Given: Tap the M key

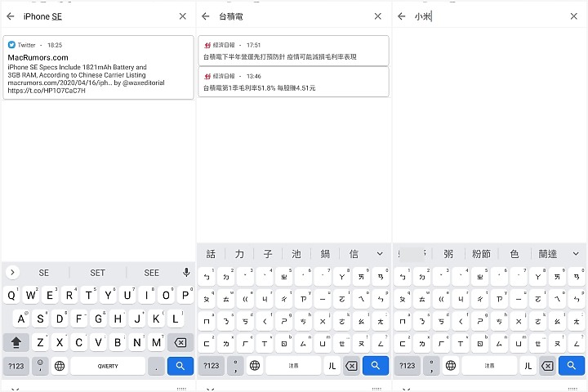Looking at the screenshot, I should [156, 342].
